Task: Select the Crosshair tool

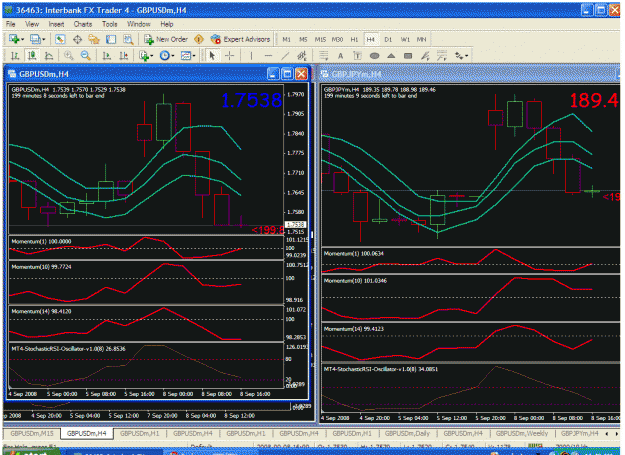Action: [230, 55]
